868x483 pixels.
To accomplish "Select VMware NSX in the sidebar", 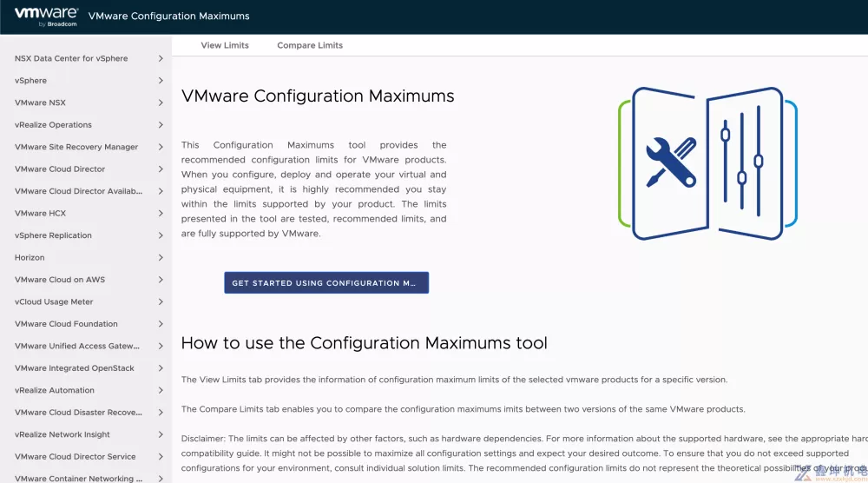I will 40,103.
